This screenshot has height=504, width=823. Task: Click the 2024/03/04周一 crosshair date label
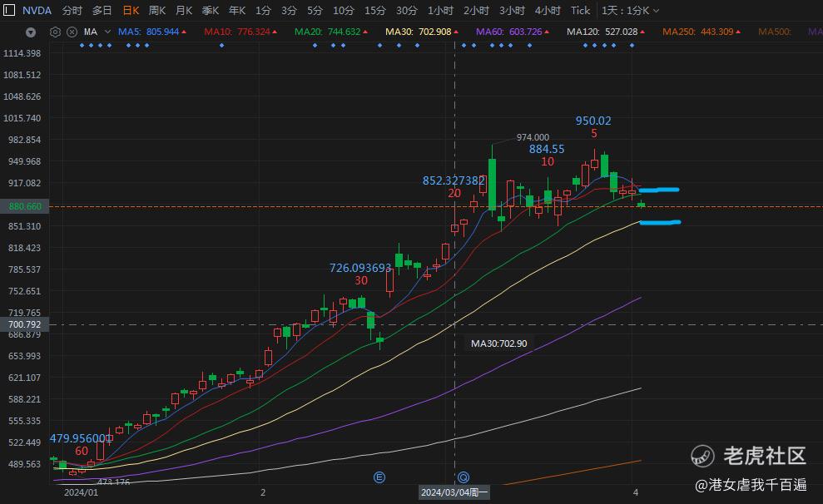[454, 492]
